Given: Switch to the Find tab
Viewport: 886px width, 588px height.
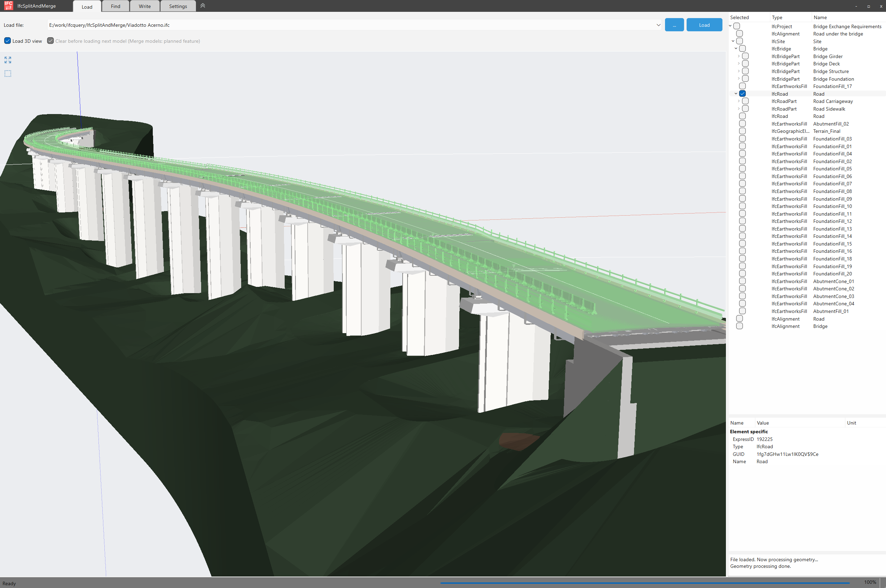Looking at the screenshot, I should click(x=115, y=6).
